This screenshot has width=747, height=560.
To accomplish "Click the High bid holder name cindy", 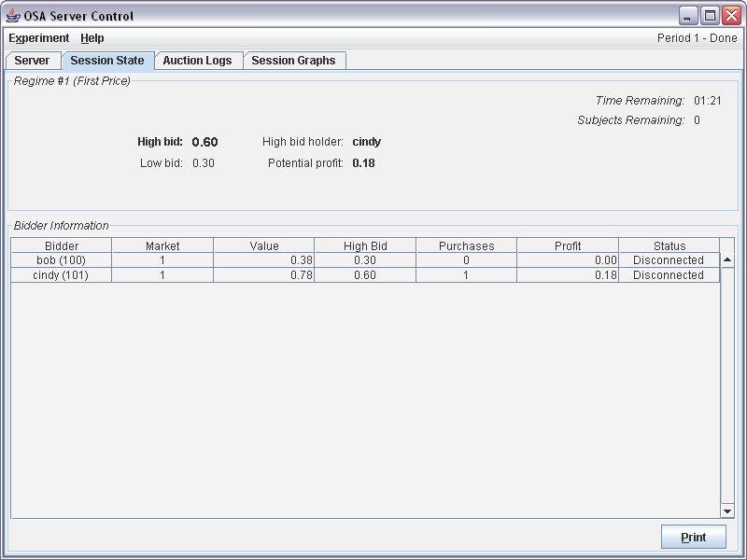I will pyautogui.click(x=366, y=142).
